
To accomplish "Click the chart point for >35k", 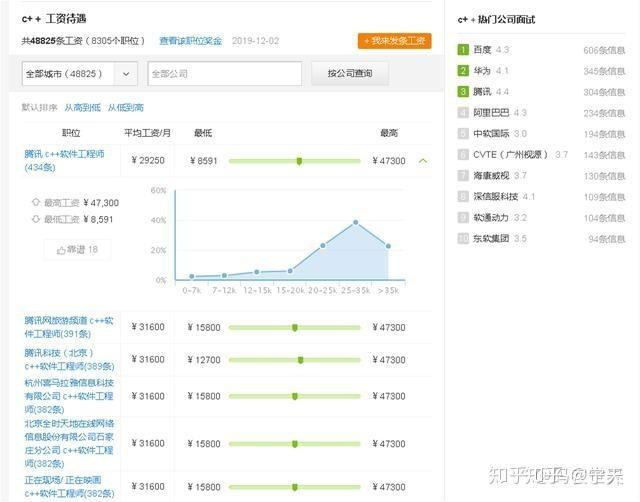I will point(388,246).
